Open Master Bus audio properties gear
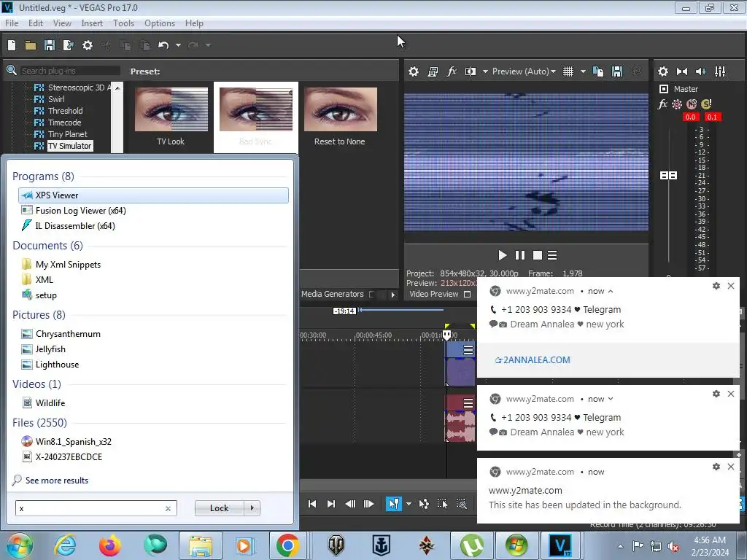The height and width of the screenshot is (560, 747). 662,71
